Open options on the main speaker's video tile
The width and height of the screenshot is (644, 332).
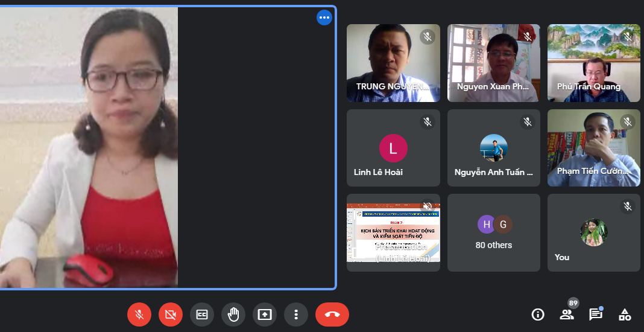pos(324,18)
